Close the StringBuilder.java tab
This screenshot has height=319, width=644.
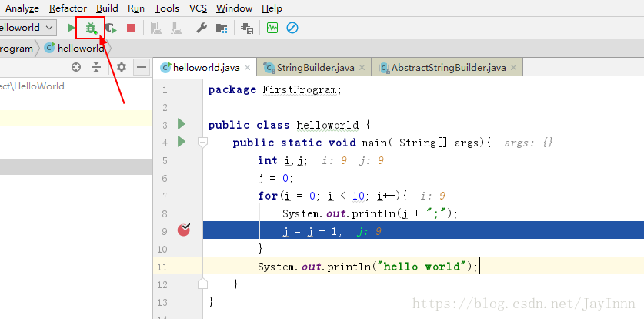coord(362,67)
